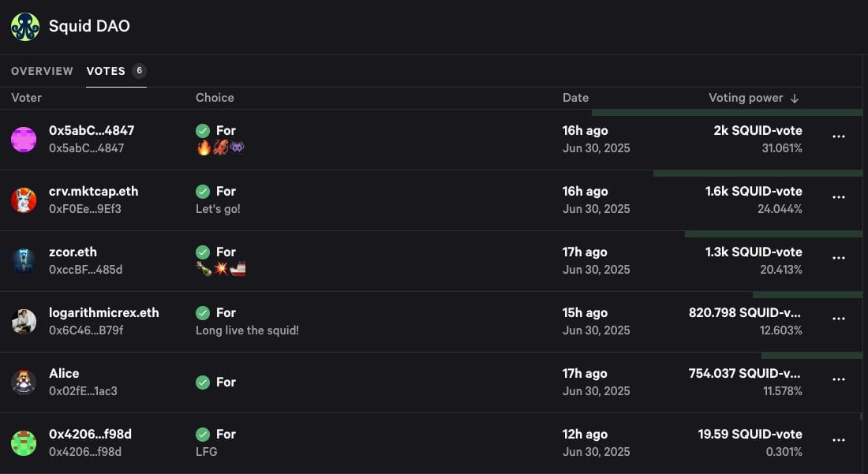Open the 0x5abC...4847 voter's pink avatar
The height and width of the screenshot is (474, 868).
point(24,140)
